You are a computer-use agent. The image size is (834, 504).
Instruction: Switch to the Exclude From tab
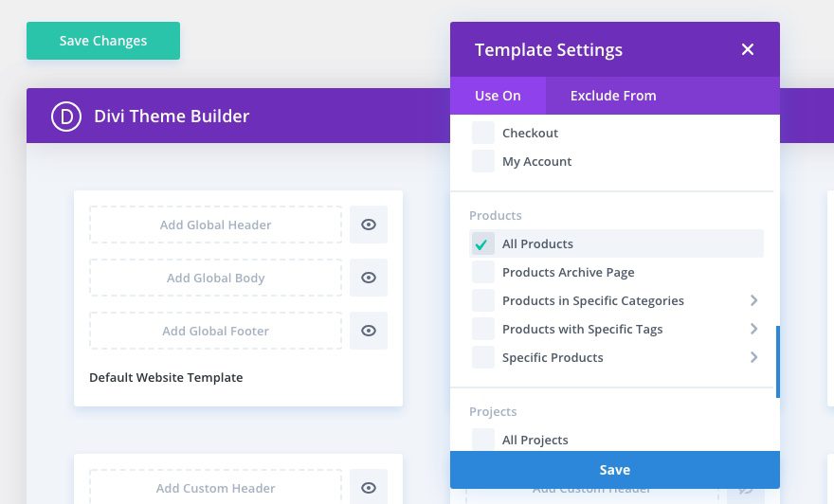[613, 96]
